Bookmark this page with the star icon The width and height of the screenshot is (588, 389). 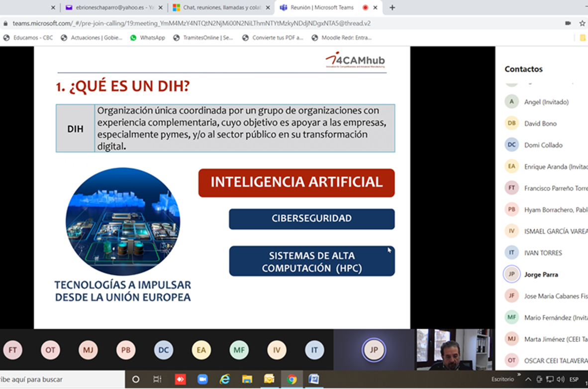(x=582, y=23)
